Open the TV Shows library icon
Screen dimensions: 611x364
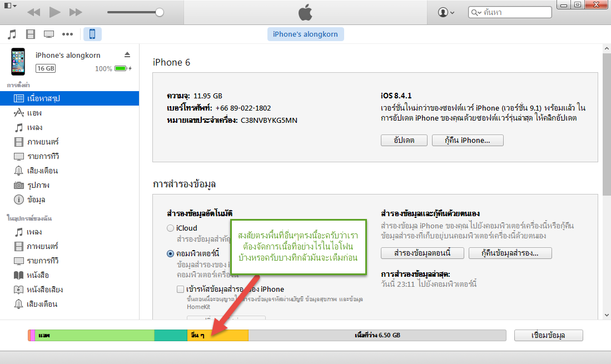[x=49, y=34]
